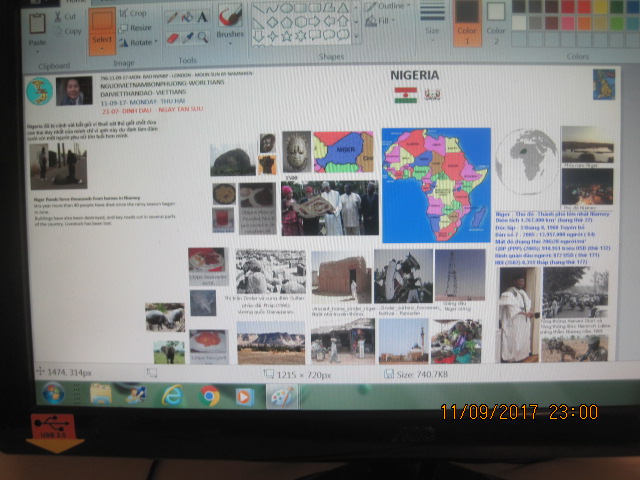Choose the Four-point star shape
This screenshot has height=480, width=640.
(x=272, y=37)
